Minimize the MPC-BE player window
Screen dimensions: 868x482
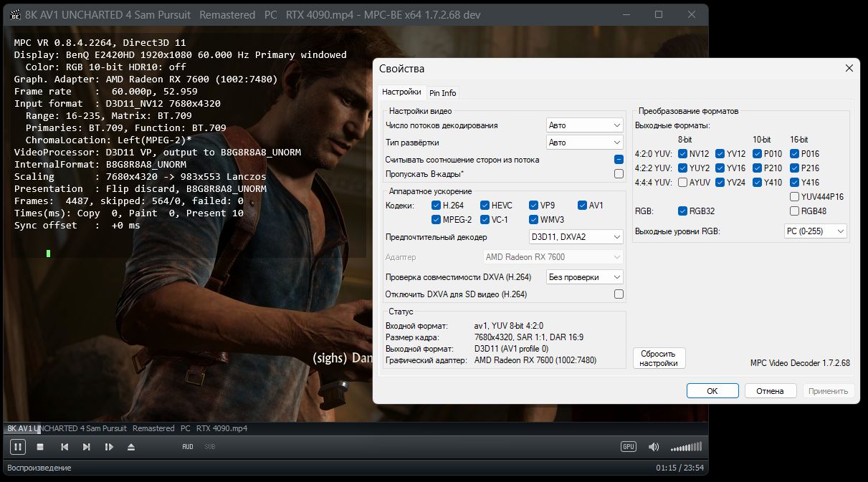pyautogui.click(x=626, y=14)
